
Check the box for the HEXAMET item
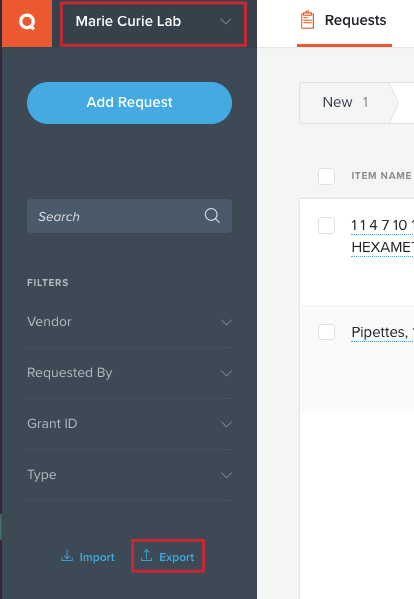point(327,225)
